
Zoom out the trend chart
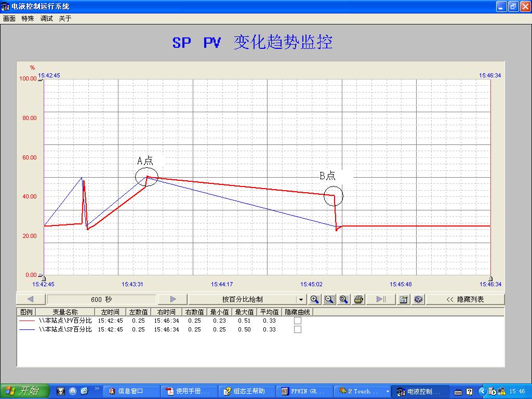(x=329, y=299)
